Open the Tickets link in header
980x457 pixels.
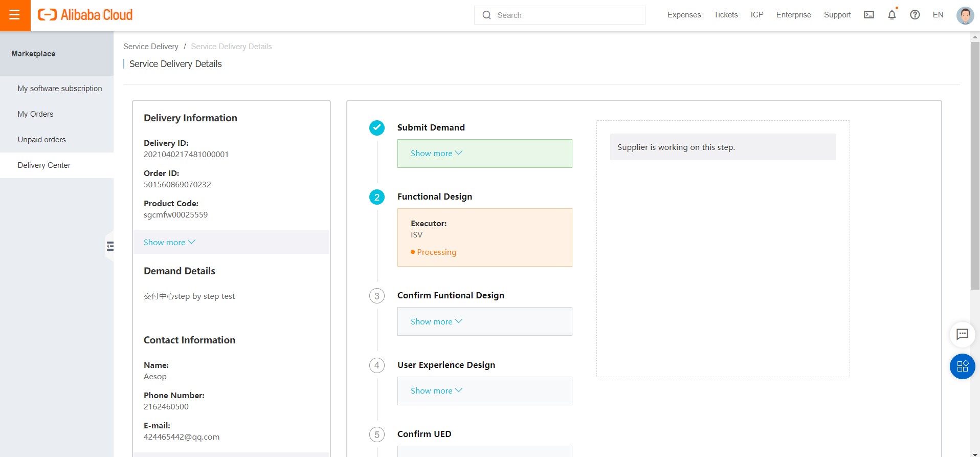pos(725,15)
